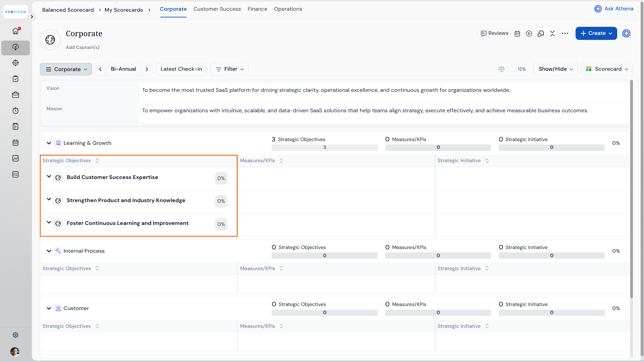Expand the sidebar with arrow
Screen dimensions: 644x362
pyautogui.click(x=32, y=16)
